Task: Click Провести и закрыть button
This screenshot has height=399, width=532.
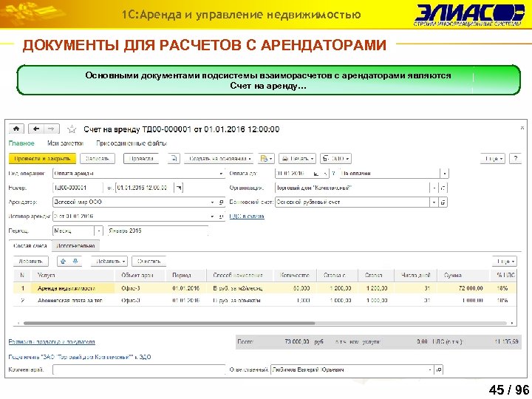Action: click(42, 158)
